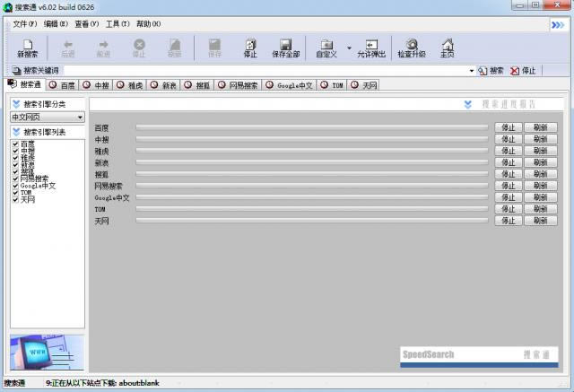Switch to the 天网 tab

point(362,85)
